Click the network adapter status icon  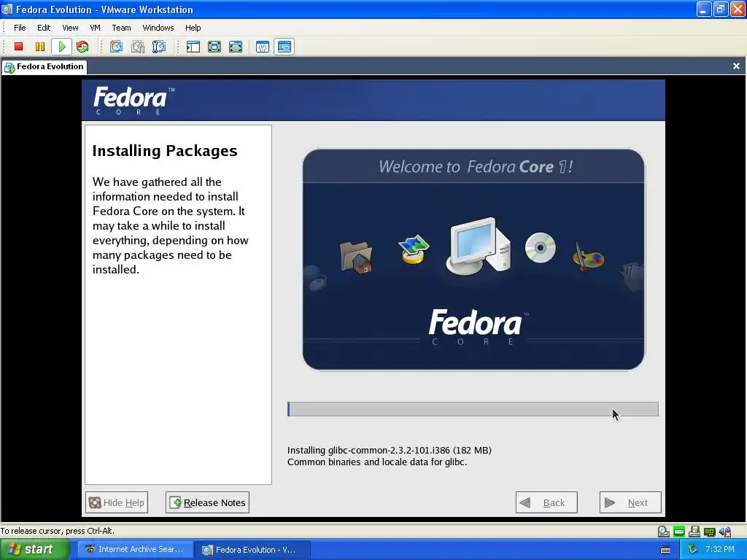pos(709,532)
